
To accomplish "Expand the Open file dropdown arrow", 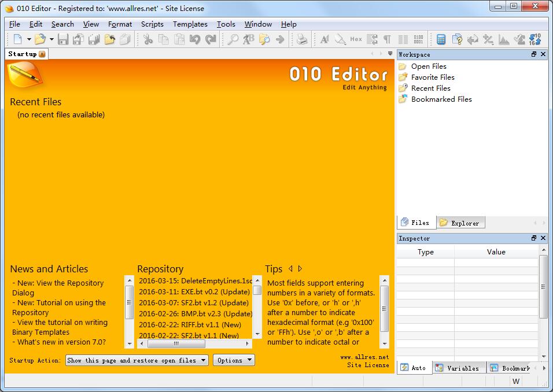I will tap(51, 39).
